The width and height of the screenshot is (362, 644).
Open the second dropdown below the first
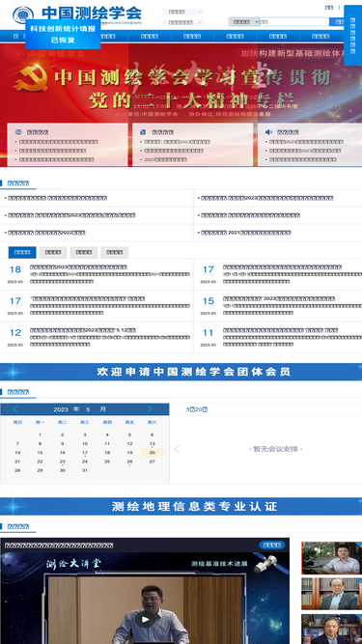tap(183, 22)
